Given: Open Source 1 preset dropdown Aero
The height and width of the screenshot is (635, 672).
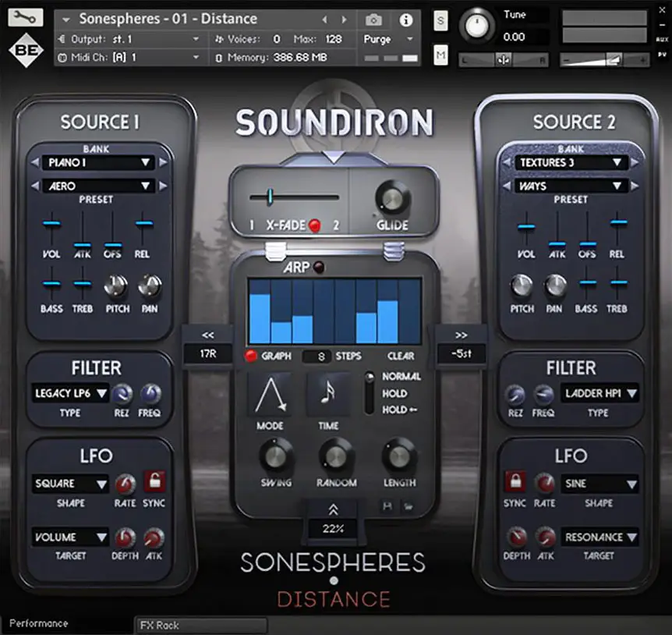Looking at the screenshot, I should (98, 186).
